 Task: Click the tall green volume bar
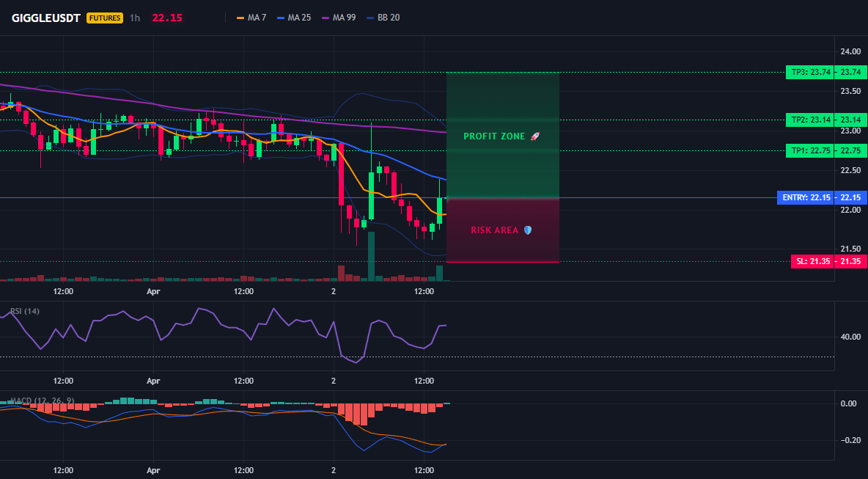point(372,256)
